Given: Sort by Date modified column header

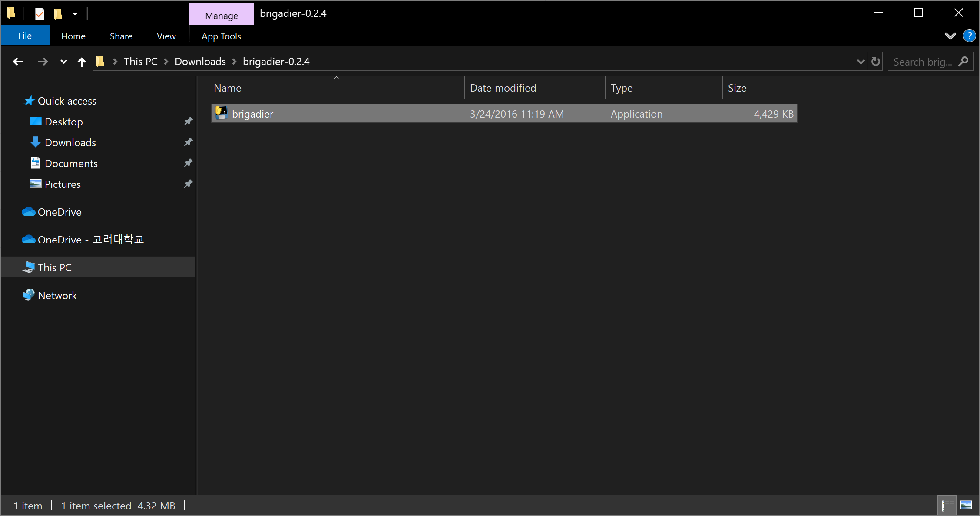Looking at the screenshot, I should coord(503,88).
